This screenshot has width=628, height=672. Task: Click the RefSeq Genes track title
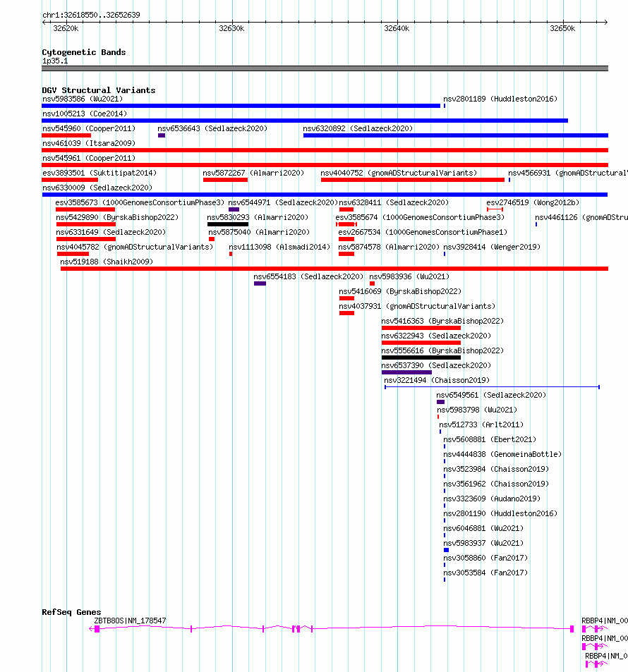(72, 612)
